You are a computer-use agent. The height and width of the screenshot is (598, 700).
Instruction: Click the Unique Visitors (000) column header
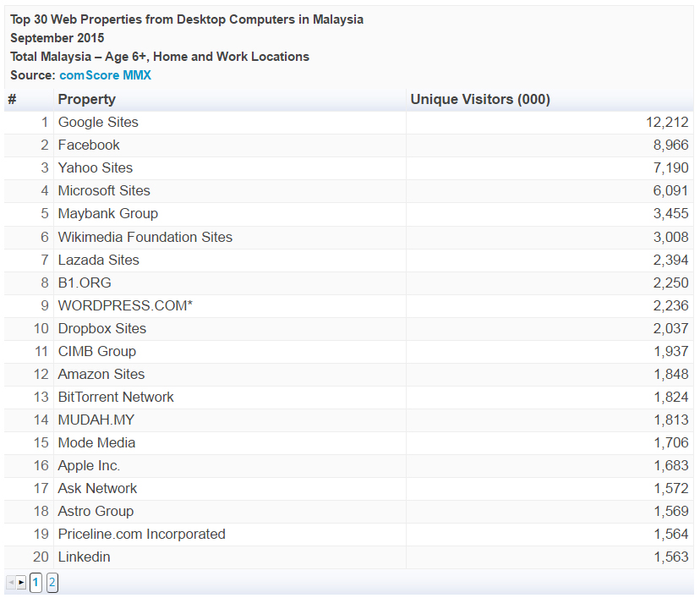click(x=480, y=99)
